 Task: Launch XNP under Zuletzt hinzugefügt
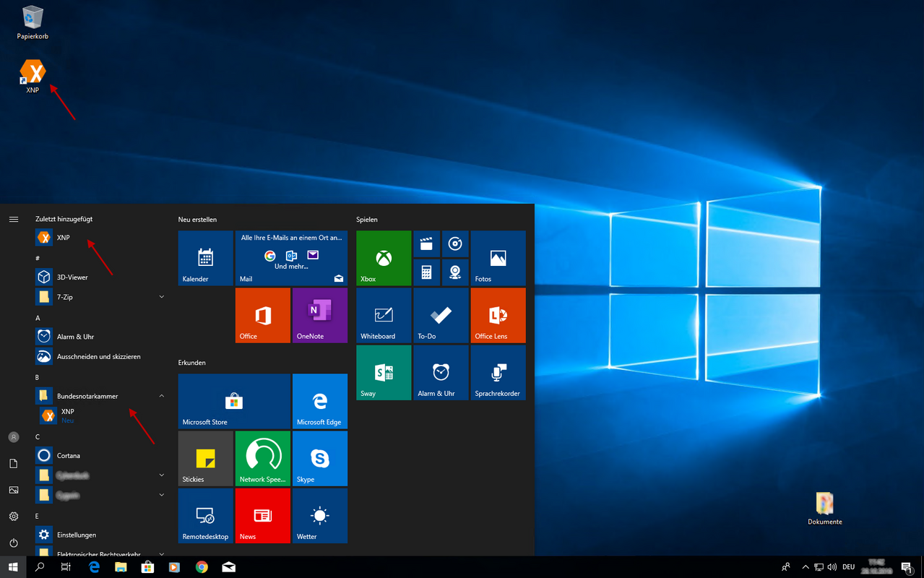point(100,237)
